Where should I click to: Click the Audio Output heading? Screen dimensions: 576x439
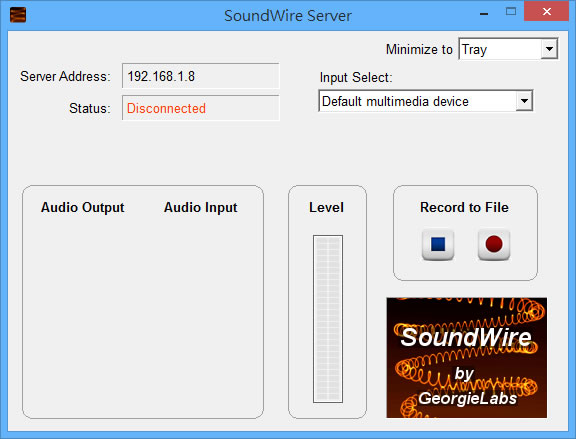[83, 208]
